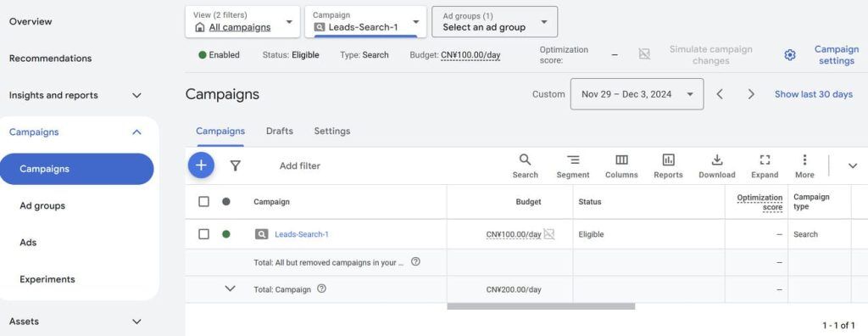
Task: Switch to the Settings tab
Action: [332, 131]
